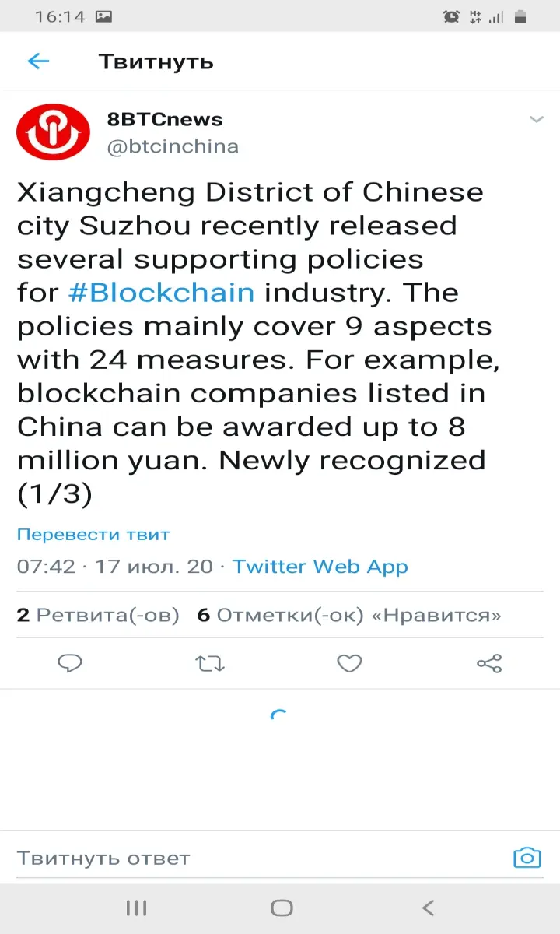View the 6 «Нравится» likes list
The image size is (560, 934).
[x=349, y=616]
